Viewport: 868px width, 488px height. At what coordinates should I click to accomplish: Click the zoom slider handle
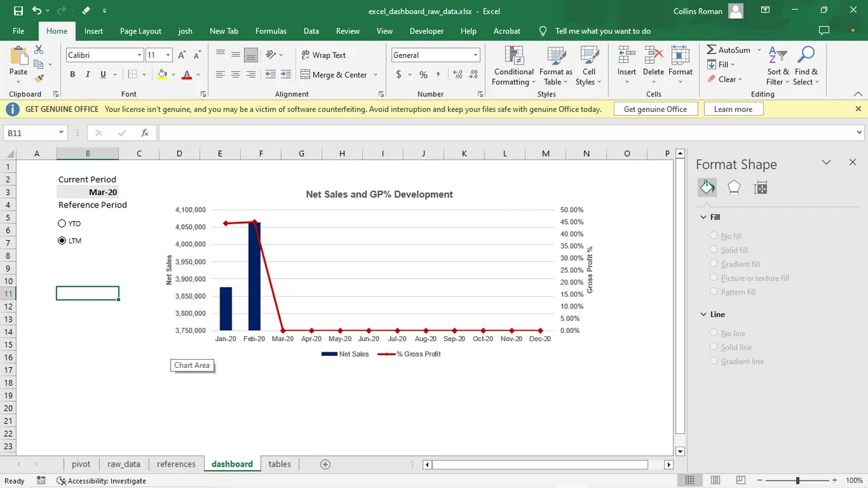[798, 481]
